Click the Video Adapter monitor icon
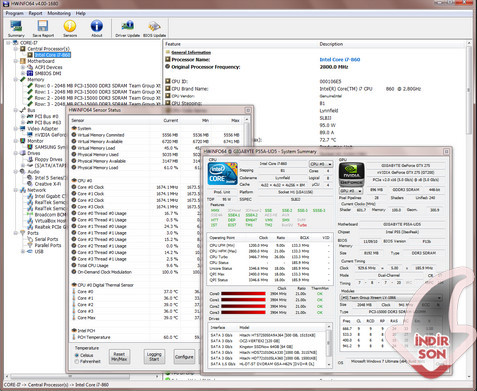This screenshot has width=477, height=391. [23, 129]
